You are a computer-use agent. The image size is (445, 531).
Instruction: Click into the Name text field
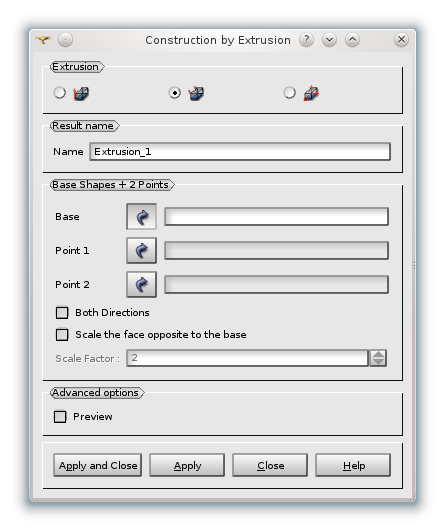tap(240, 151)
